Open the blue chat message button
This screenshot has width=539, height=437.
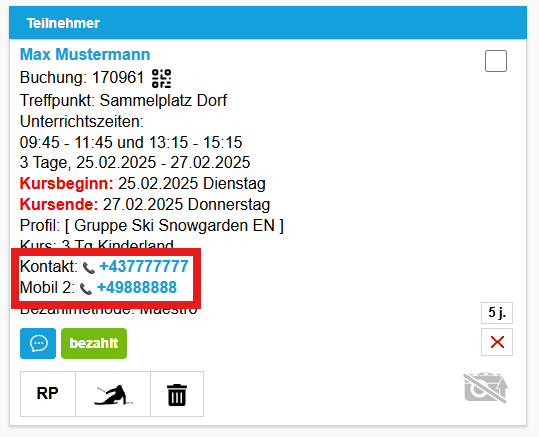tap(38, 343)
